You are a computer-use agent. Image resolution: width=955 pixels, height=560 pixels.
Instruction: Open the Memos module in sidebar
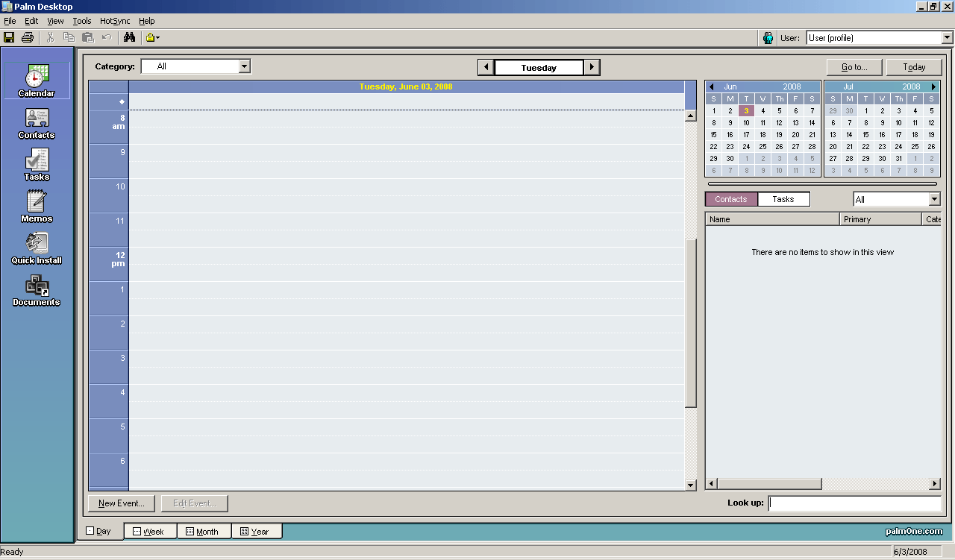37,207
